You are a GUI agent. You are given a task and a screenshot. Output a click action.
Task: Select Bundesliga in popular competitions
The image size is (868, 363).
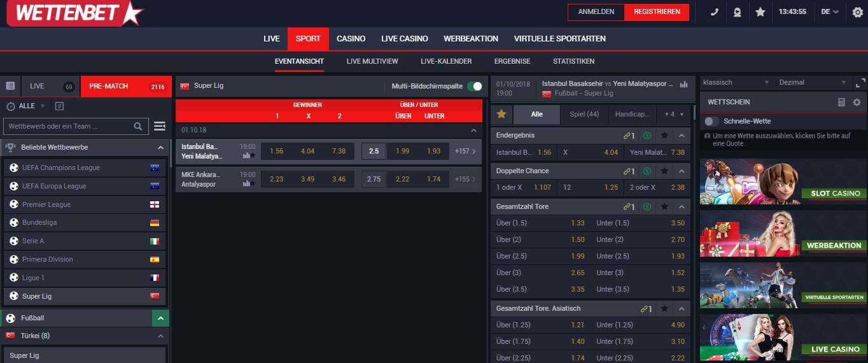[85, 223]
